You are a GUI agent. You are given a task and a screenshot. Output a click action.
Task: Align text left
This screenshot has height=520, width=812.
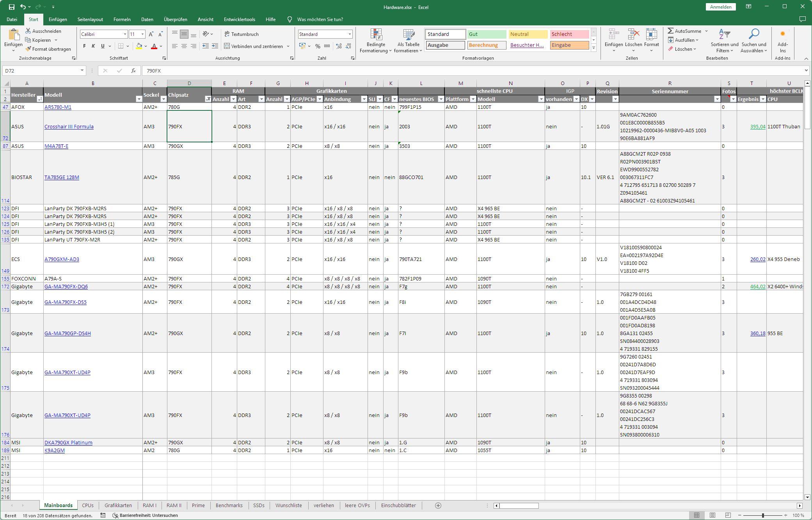click(175, 46)
